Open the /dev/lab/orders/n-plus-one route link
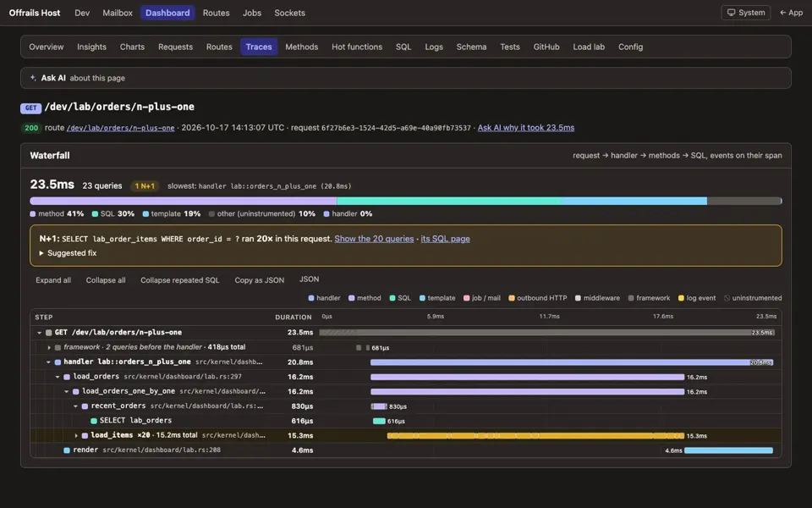Image resolution: width=812 pixels, height=508 pixels. point(121,128)
